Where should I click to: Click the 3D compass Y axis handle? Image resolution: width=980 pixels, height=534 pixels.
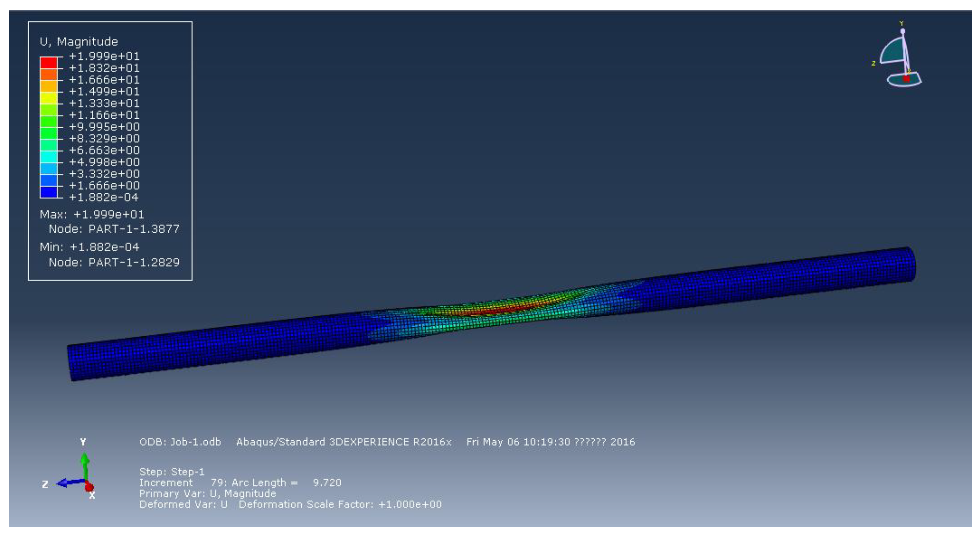[x=903, y=31]
